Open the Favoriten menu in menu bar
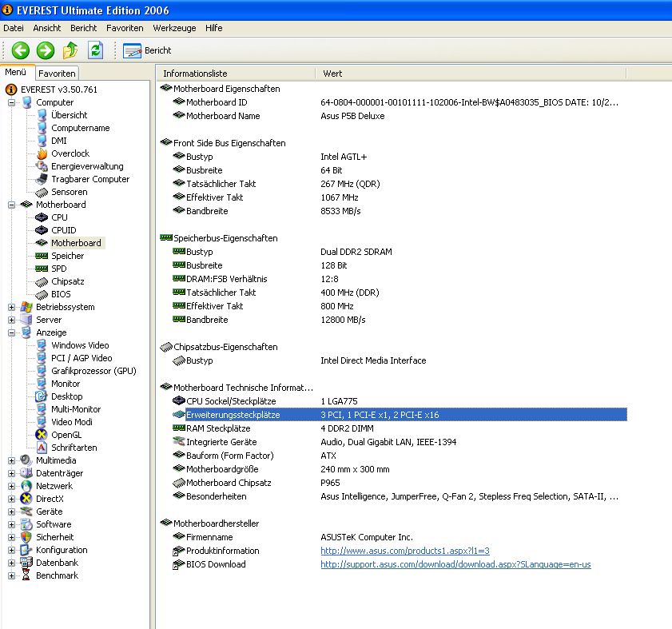 point(125,28)
